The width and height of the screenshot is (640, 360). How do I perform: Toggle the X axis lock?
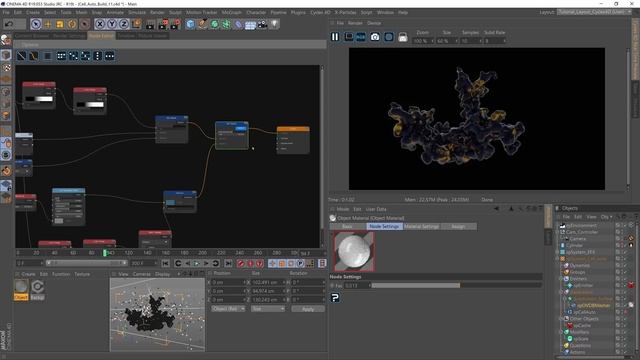click(100, 24)
